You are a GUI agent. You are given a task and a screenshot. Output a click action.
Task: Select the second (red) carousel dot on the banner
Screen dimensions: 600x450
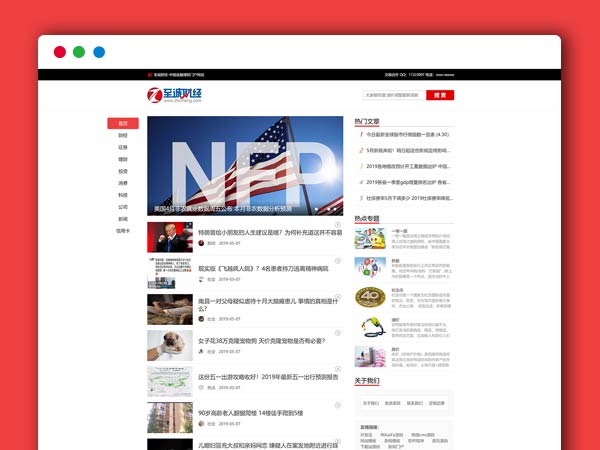[x=323, y=209]
